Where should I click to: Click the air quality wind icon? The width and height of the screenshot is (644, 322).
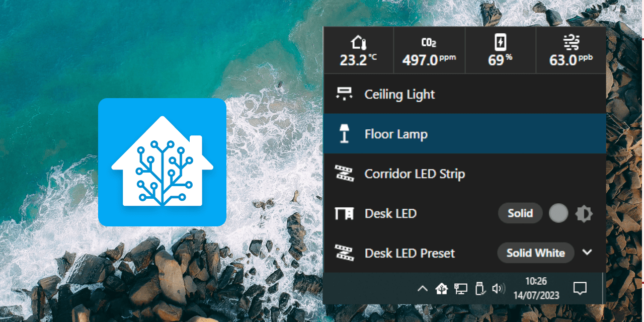point(571,43)
